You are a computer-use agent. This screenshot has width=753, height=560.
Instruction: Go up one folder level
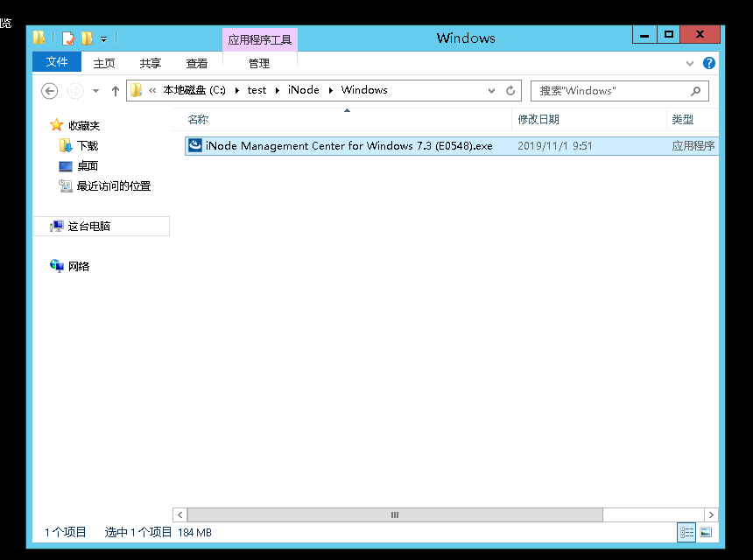(116, 91)
